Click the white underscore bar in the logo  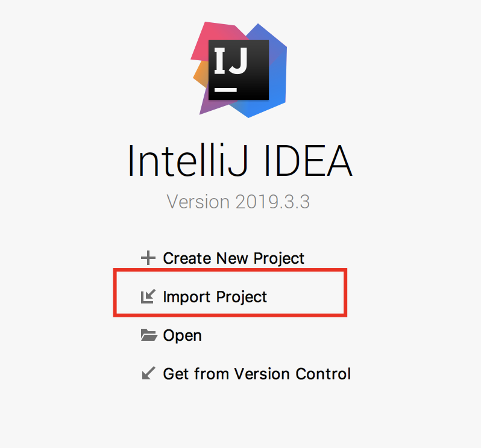(x=226, y=89)
